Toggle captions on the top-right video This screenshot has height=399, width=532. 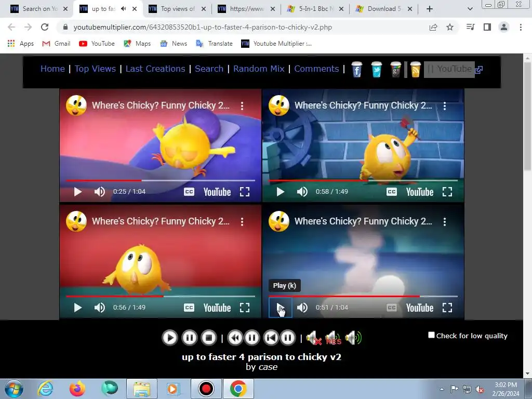pyautogui.click(x=392, y=192)
